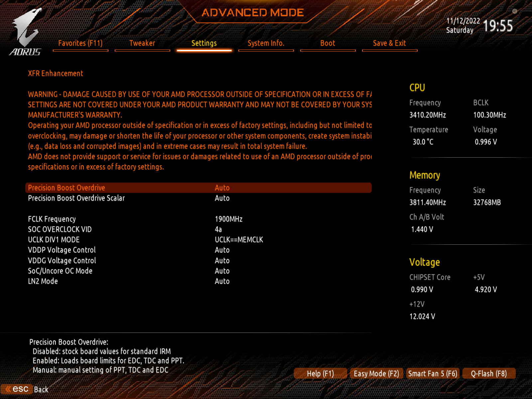Click +5V reading 4.920 V
This screenshot has height=399, width=532.
[486, 290]
